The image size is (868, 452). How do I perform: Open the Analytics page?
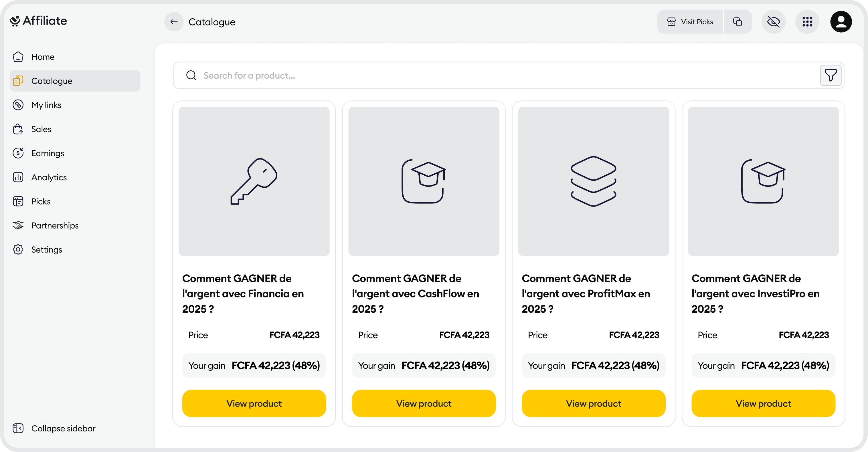(x=49, y=177)
